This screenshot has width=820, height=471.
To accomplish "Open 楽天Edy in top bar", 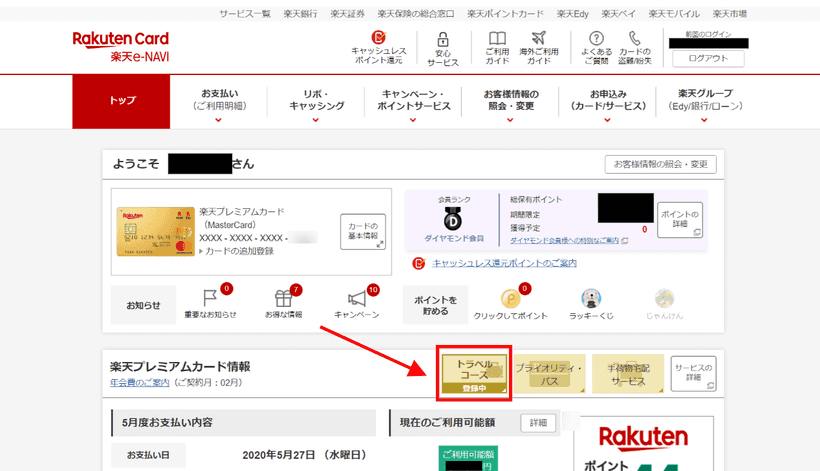I will tap(572, 14).
